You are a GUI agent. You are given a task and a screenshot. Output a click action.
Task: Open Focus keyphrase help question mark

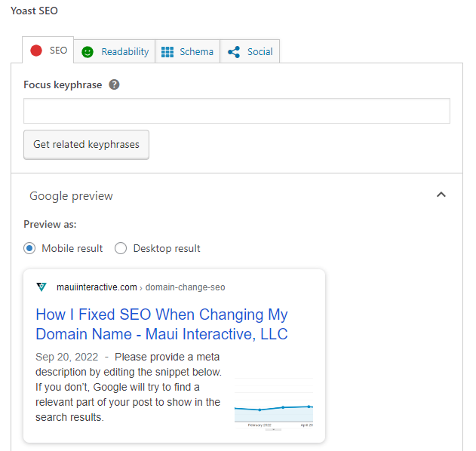point(114,84)
